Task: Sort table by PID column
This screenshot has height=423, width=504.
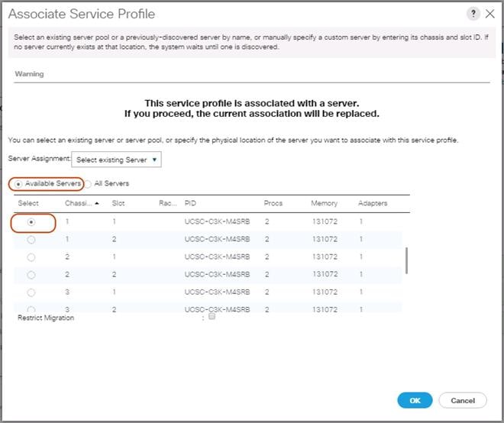Action: (191, 204)
